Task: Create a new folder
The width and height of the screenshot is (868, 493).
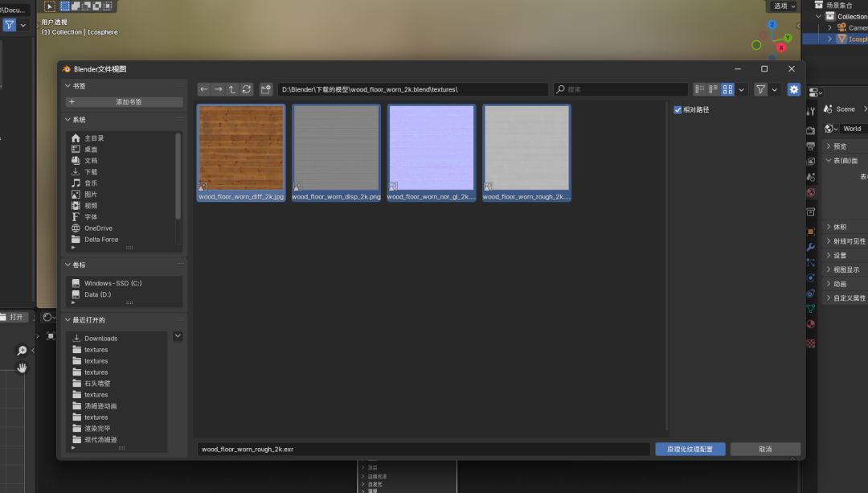Action: point(266,89)
